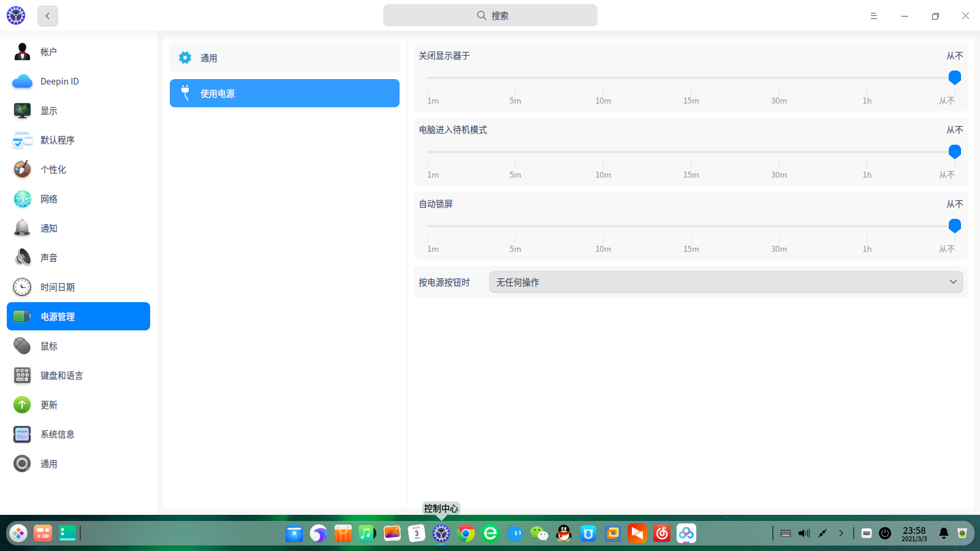Switch to the 通用 power tab with gear icon
Viewport: 980px width, 551px height.
click(x=284, y=58)
